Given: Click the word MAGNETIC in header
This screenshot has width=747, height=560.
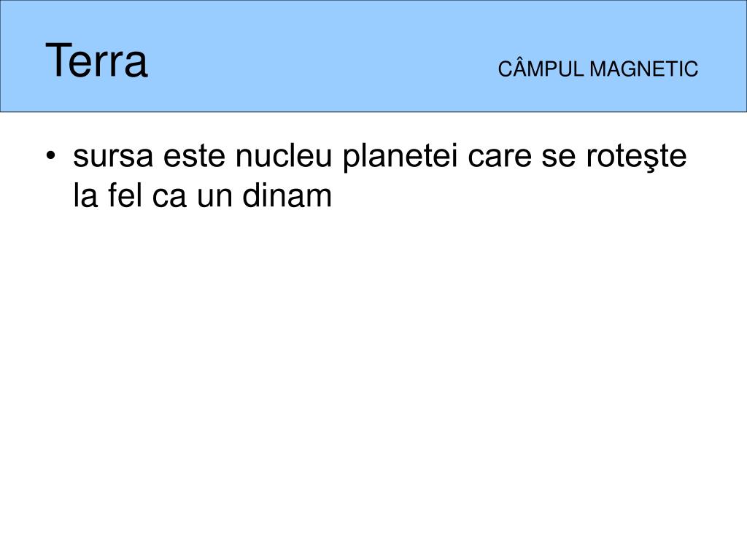Looking at the screenshot, I should tap(643, 69).
